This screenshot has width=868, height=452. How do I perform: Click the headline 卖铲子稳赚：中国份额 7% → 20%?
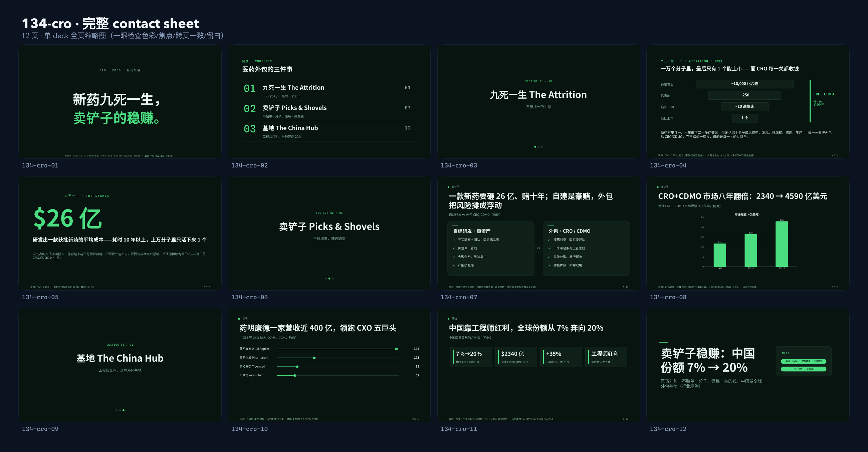708,360
